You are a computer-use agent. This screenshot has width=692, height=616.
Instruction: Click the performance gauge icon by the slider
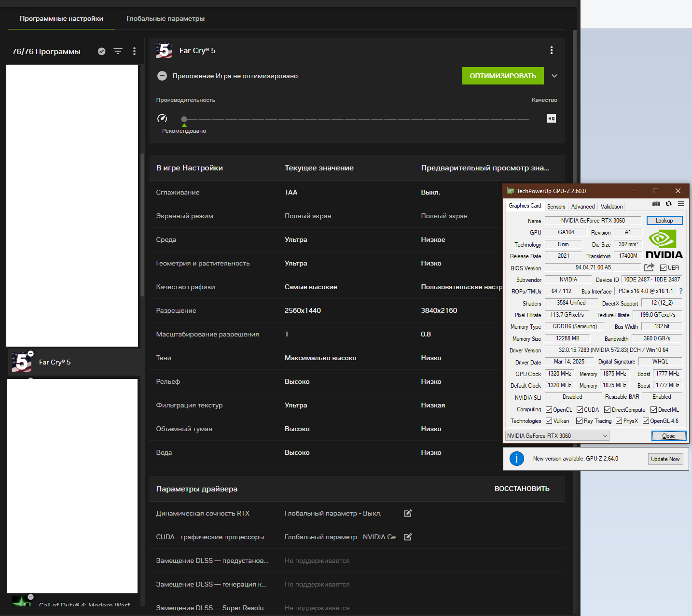click(x=162, y=118)
